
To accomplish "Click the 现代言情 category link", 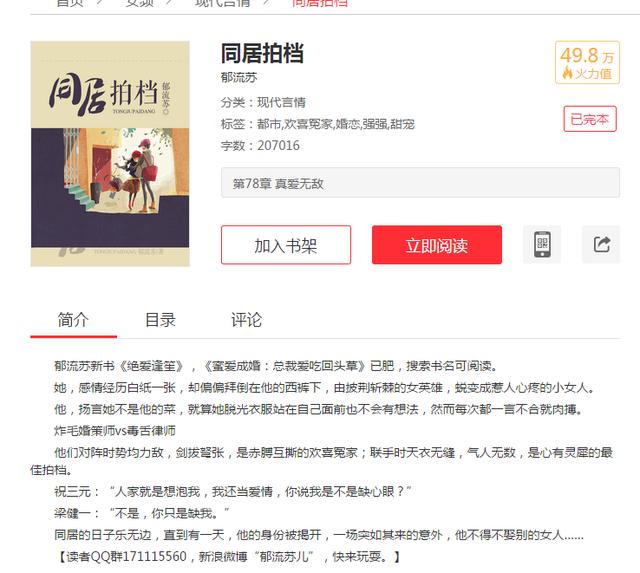I will [281, 102].
